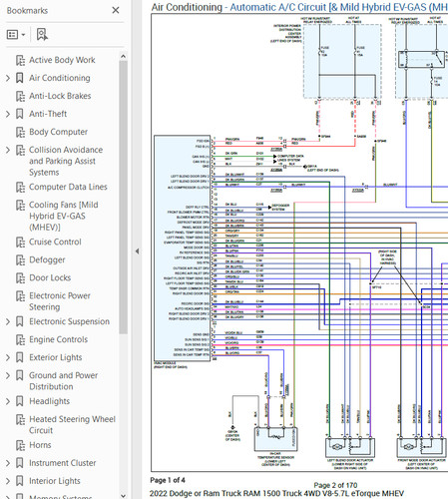The image size is (448, 499).
Task: Click the Door Locks bookmark icon
Action: 20,278
